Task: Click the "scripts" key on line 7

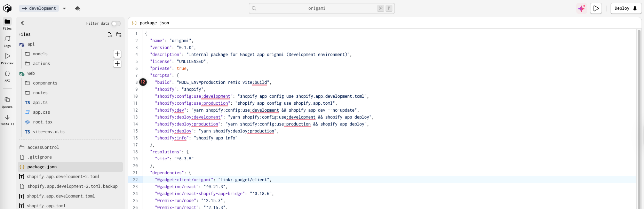Action: coord(161,75)
